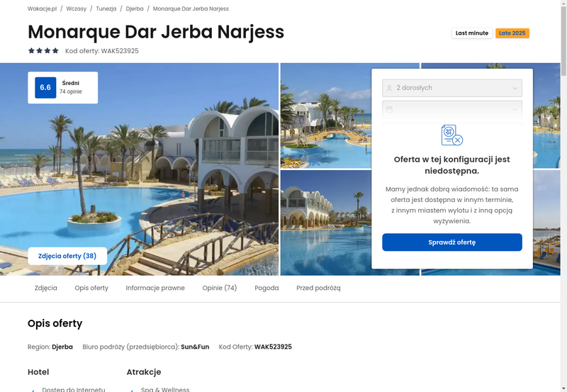The height and width of the screenshot is (392, 567).
Task: Click the chevron arrow of date field
Action: (x=515, y=110)
